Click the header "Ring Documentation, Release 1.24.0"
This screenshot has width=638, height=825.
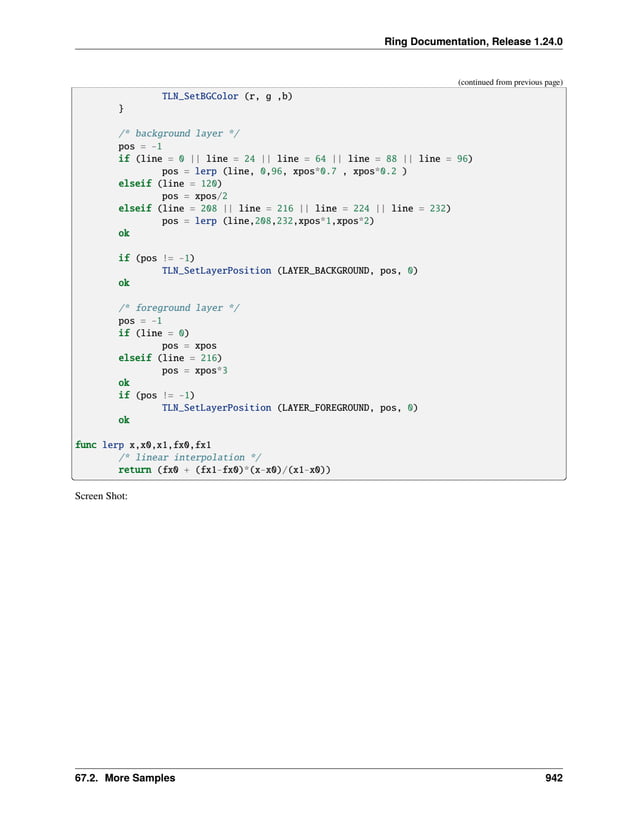(x=473, y=42)
